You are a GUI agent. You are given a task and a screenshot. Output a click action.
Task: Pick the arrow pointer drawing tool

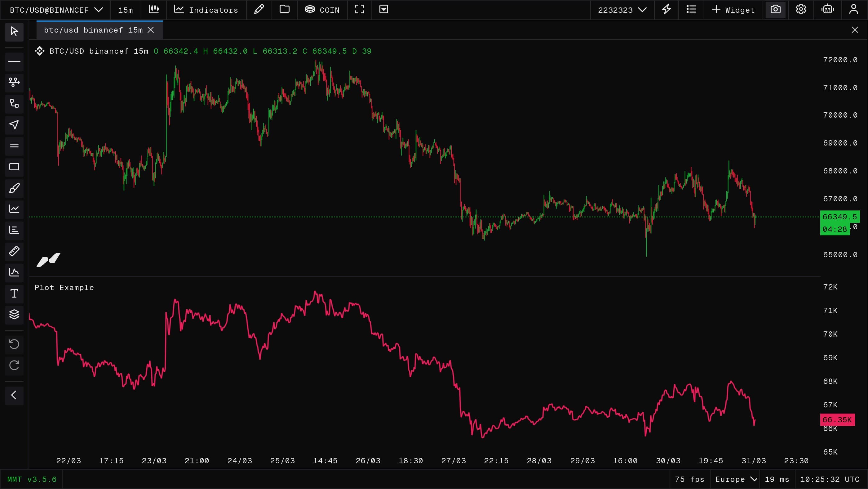click(14, 125)
